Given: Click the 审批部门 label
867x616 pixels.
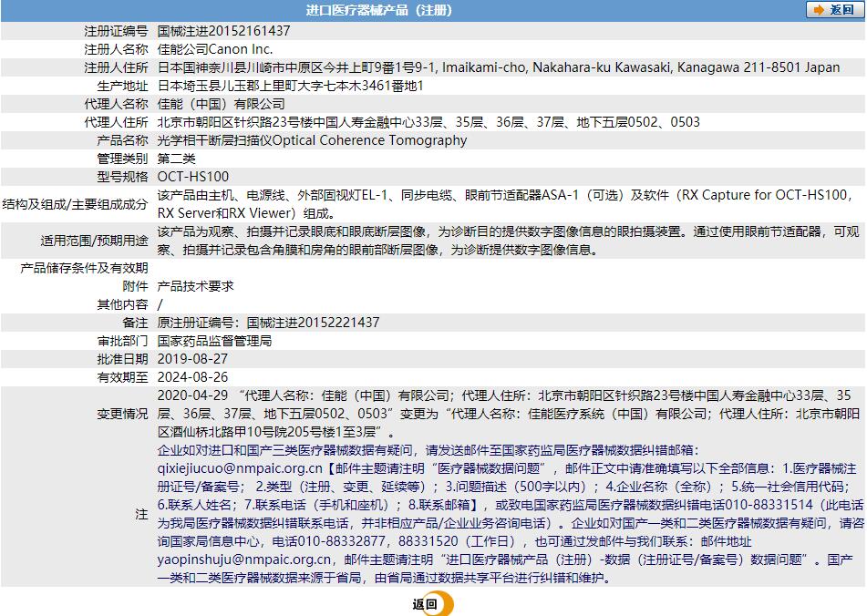Looking at the screenshot, I should [x=122, y=341].
